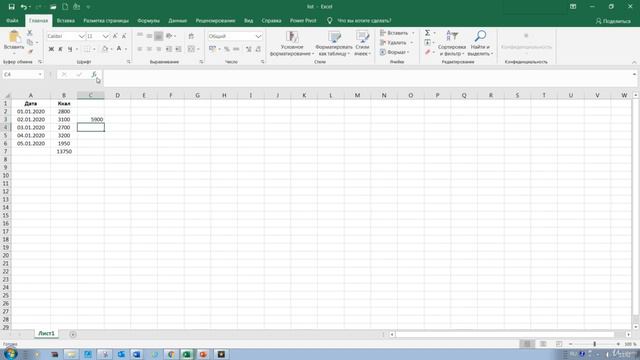This screenshot has height=360, width=640.
Task: Click the Comma Style (000) icon
Action: point(236,49)
